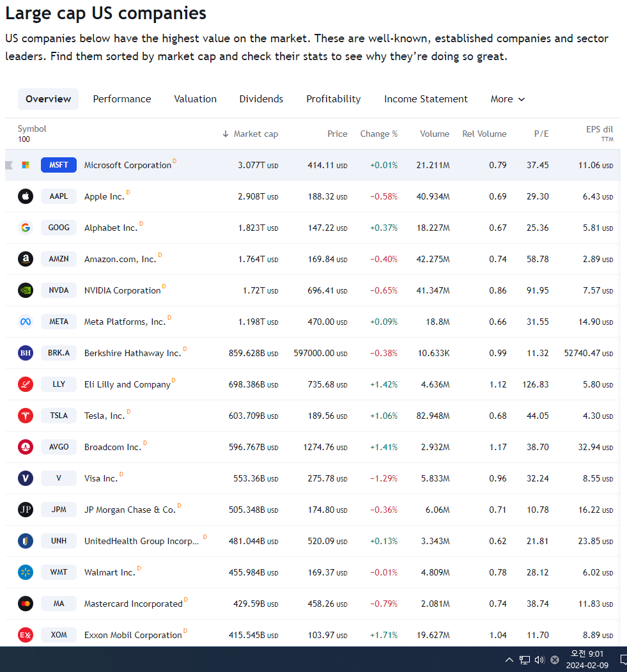The height and width of the screenshot is (672, 627).
Task: Open the TSLA ticker badge
Action: point(59,416)
